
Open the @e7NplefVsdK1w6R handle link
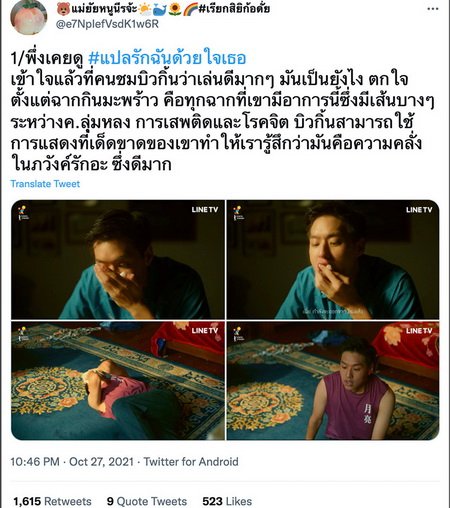point(107,24)
